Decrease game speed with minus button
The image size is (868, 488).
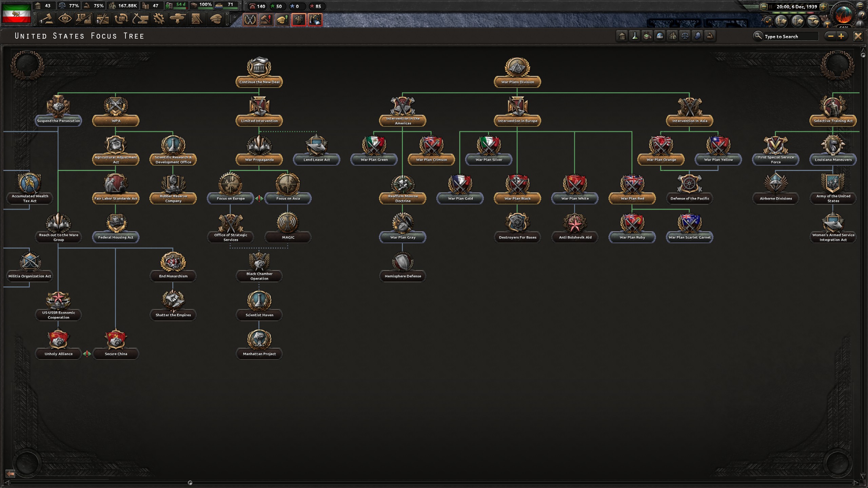pos(764,6)
